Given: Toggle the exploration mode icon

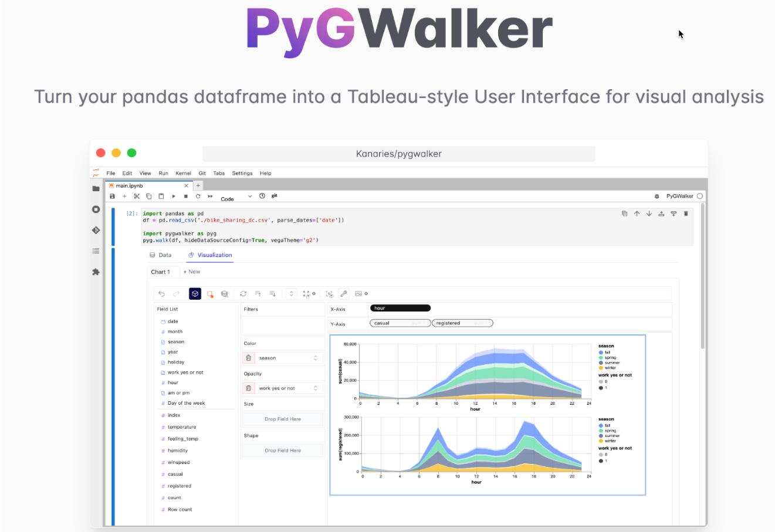Looking at the screenshot, I should [x=330, y=294].
